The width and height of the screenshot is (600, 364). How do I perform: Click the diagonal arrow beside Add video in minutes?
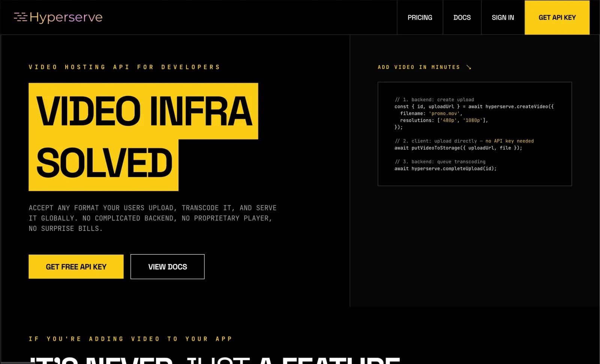click(469, 67)
